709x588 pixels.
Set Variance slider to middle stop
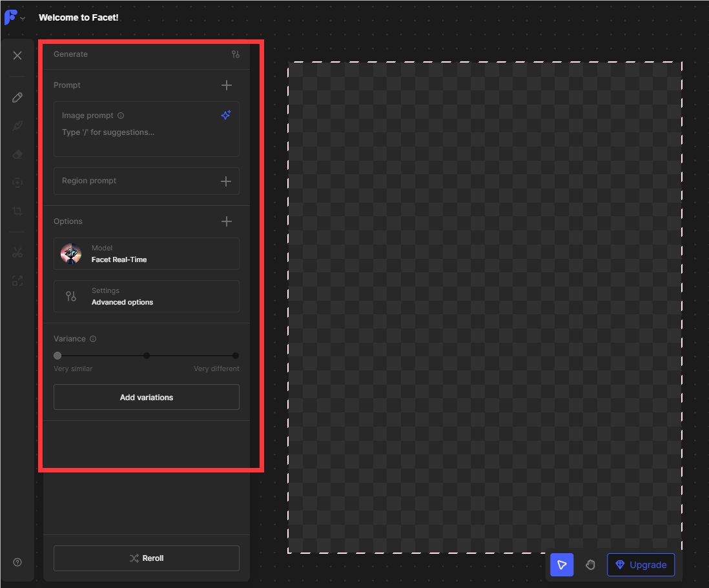tap(147, 356)
